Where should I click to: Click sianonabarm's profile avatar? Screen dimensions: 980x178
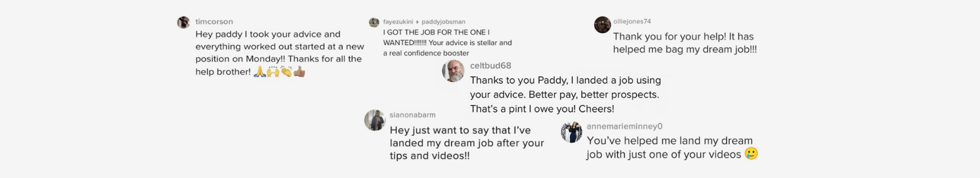tap(375, 120)
